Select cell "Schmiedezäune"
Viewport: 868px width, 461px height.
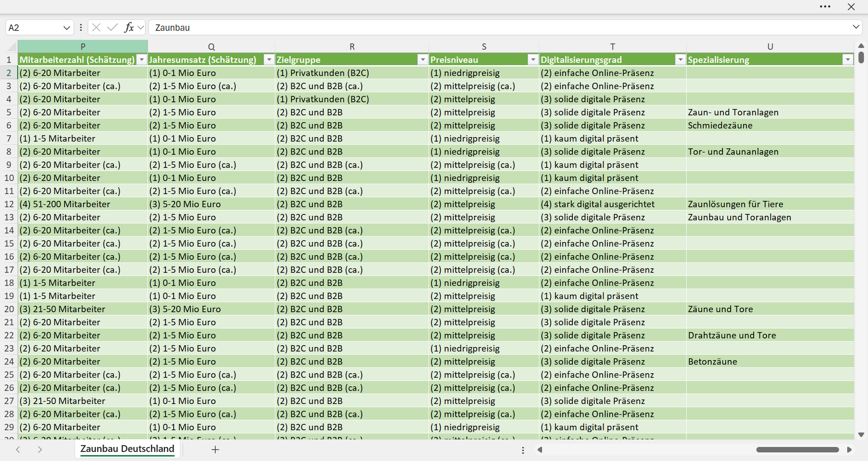770,126
